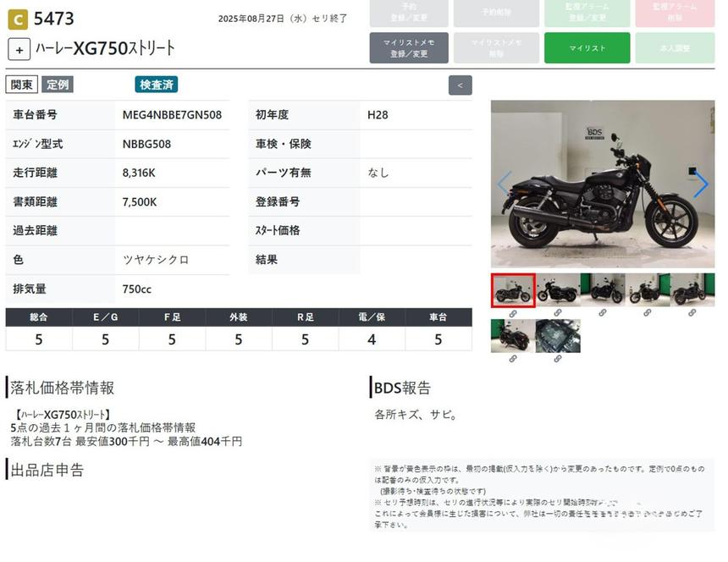Go to previous photo with left arrow
Image resolution: width=728 pixels, height=562 pixels.
tap(504, 185)
